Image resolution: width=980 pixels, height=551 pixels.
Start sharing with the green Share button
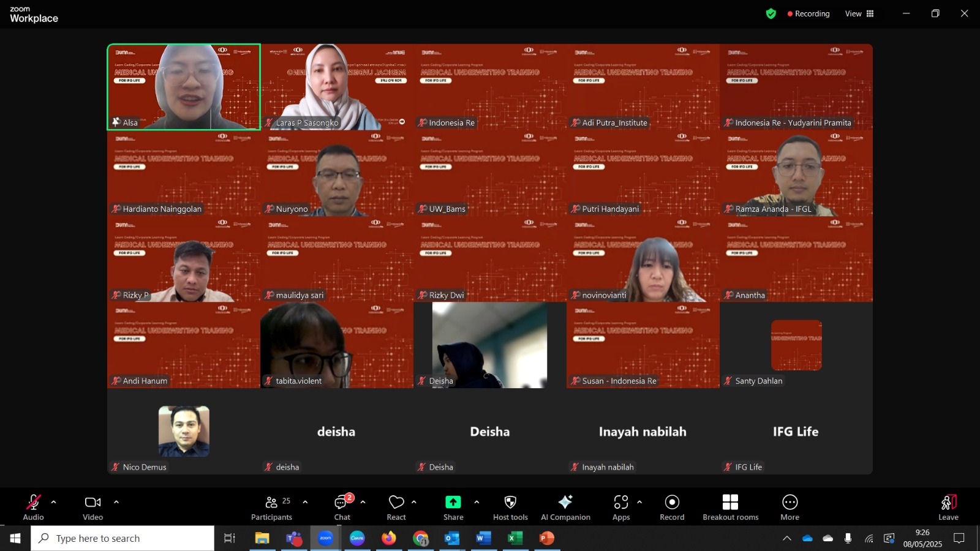(453, 508)
